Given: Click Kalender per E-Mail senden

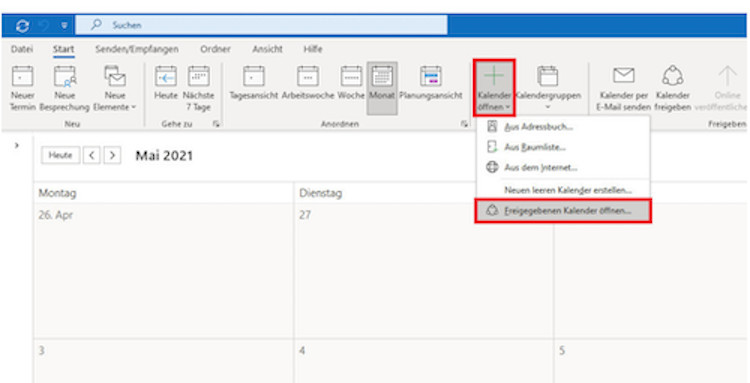Looking at the screenshot, I should (x=623, y=88).
